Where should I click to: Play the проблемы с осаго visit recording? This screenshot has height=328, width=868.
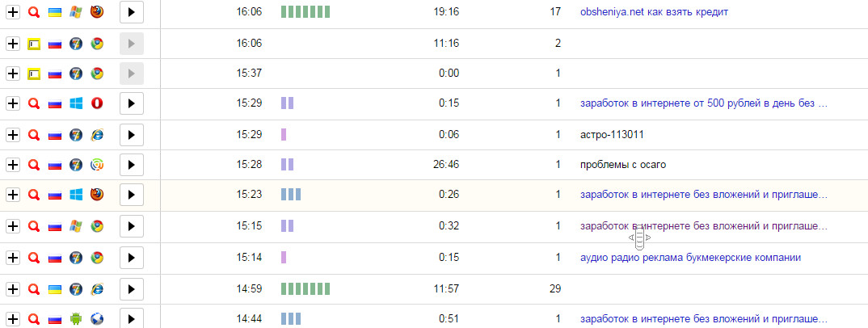point(132,165)
